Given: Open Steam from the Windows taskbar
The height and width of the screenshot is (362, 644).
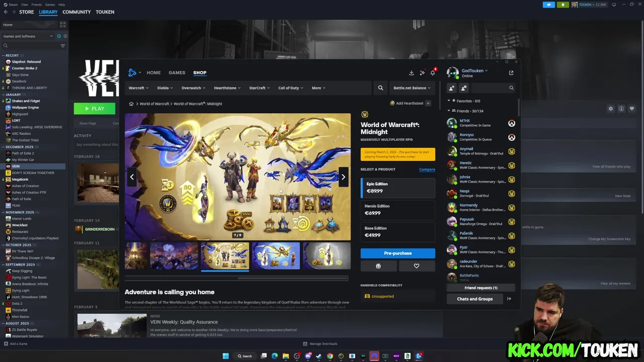Looking at the screenshot, I should (319, 356).
